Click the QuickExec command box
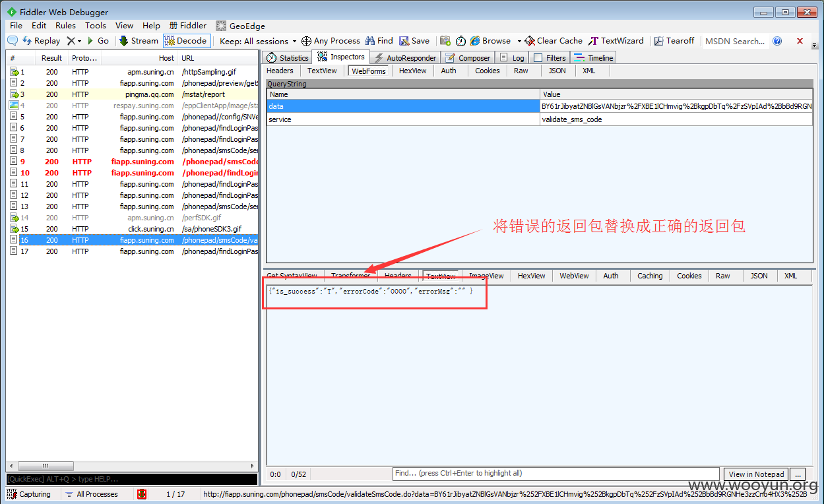Screen dimensions: 824x504 [132, 479]
